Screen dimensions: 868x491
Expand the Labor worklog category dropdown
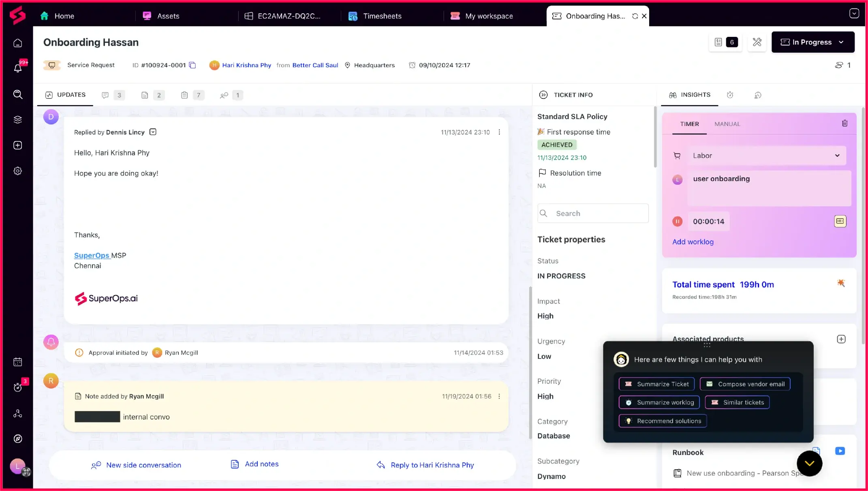(x=837, y=156)
